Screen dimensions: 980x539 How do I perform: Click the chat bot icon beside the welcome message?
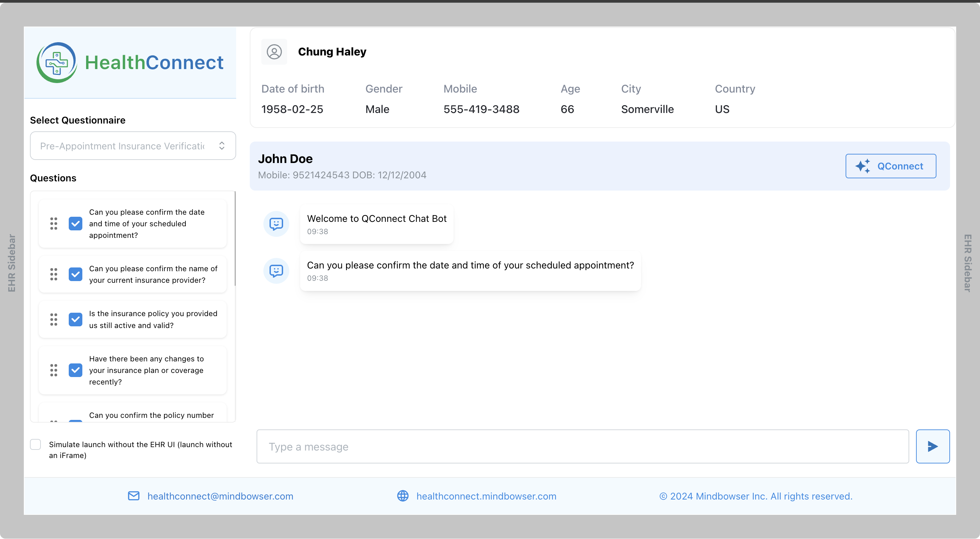click(x=276, y=224)
